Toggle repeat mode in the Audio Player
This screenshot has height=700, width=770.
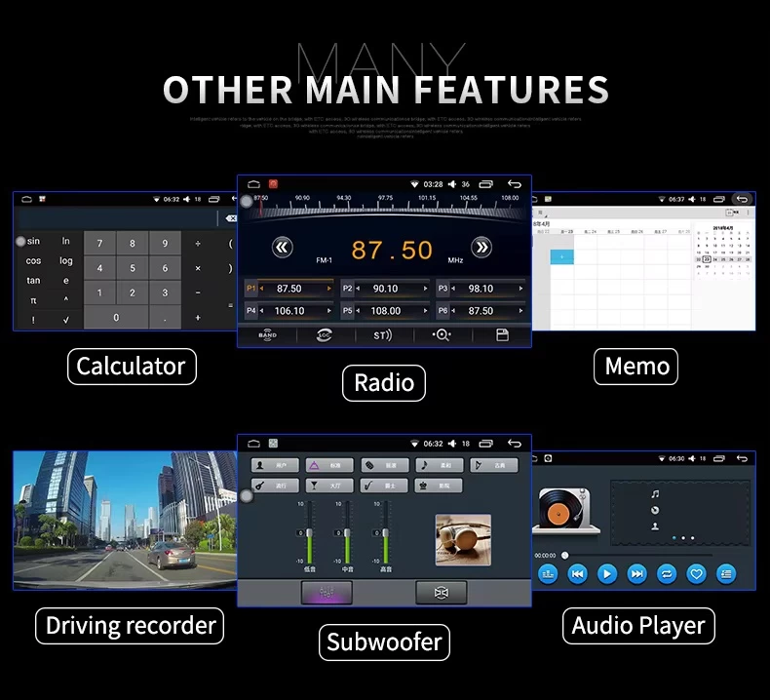pyautogui.click(x=667, y=573)
